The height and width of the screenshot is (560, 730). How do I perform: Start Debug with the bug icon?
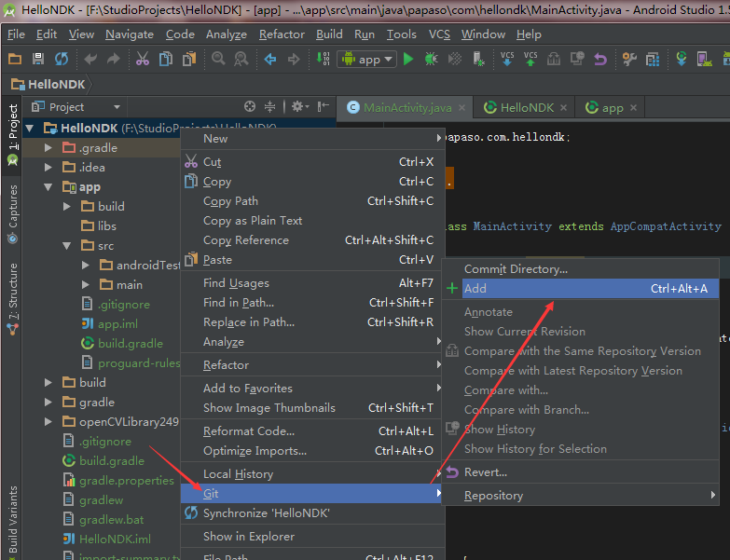[431, 59]
